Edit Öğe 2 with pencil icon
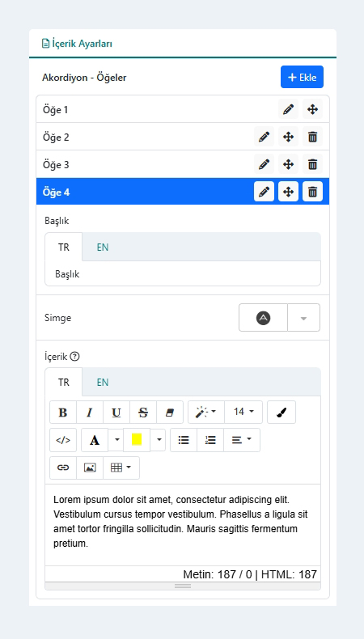This screenshot has height=639, width=364. point(264,137)
